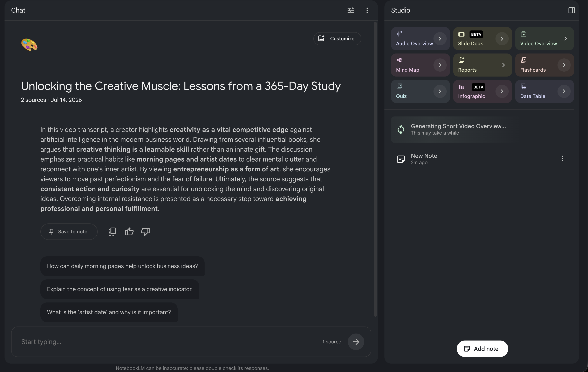Expand Data Table options chevron
Screen dimensions: 588x372
(x=564, y=91)
